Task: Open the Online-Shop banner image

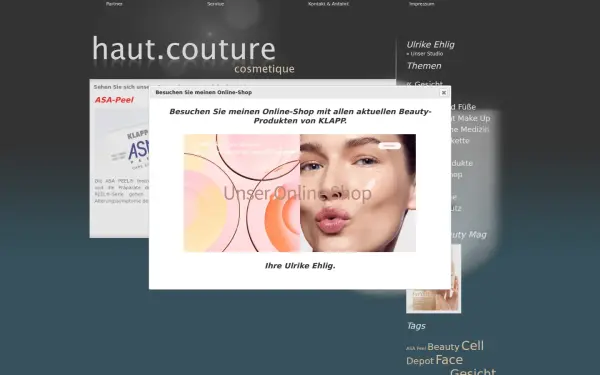Action: coord(300,193)
